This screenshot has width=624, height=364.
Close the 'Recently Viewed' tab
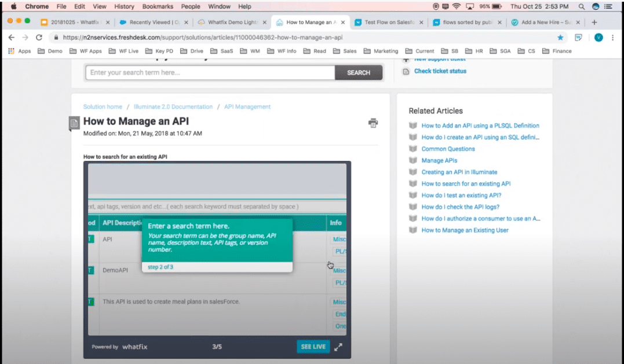[x=186, y=22]
